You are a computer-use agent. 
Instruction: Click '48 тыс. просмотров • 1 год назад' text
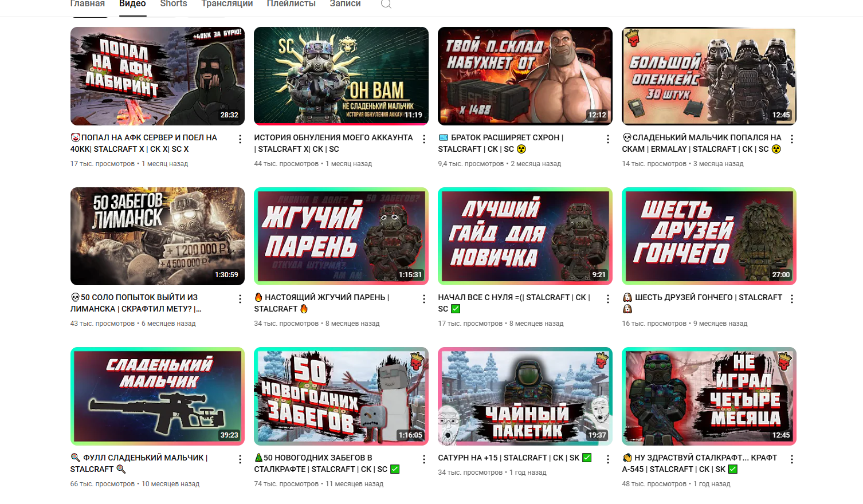point(676,484)
